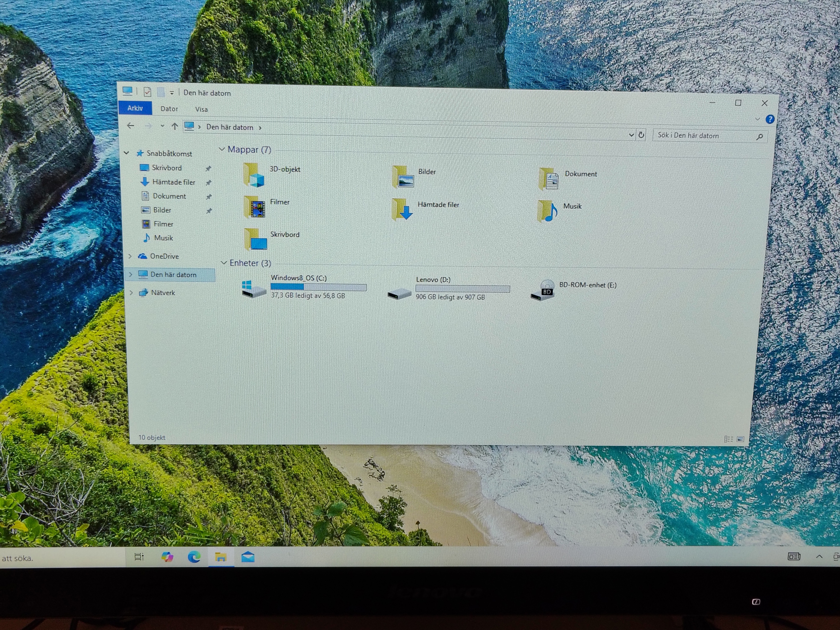
Task: Open the Filmer folder icon
Action: [254, 207]
